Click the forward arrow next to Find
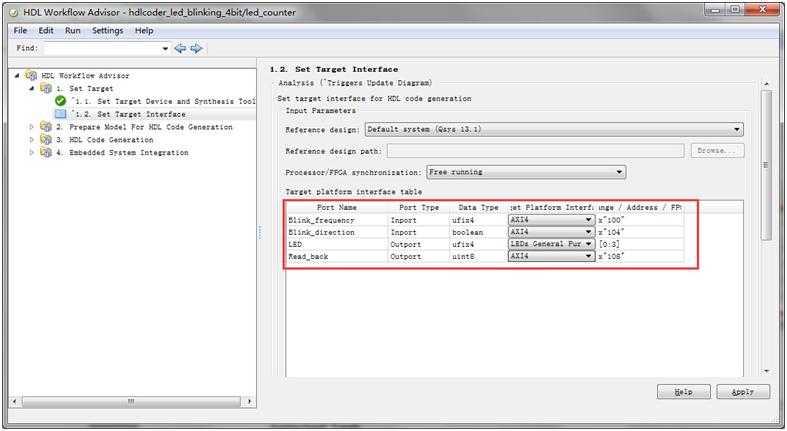787x431 pixels. (196, 48)
